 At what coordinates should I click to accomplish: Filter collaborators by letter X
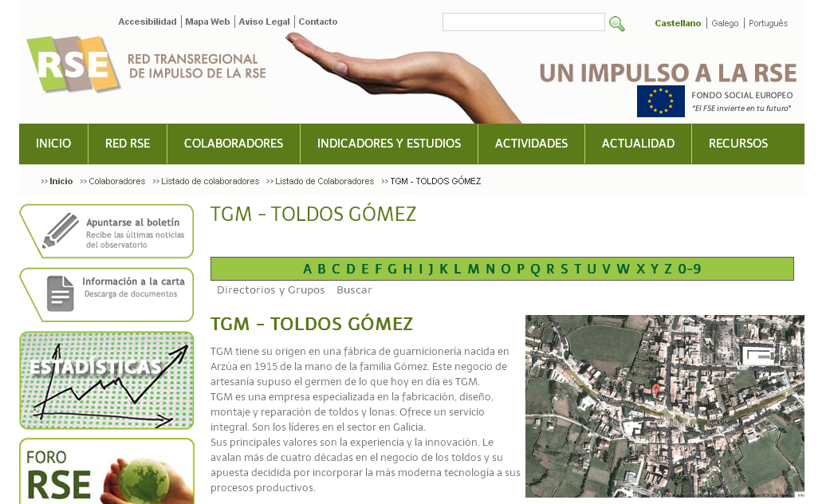pos(640,270)
